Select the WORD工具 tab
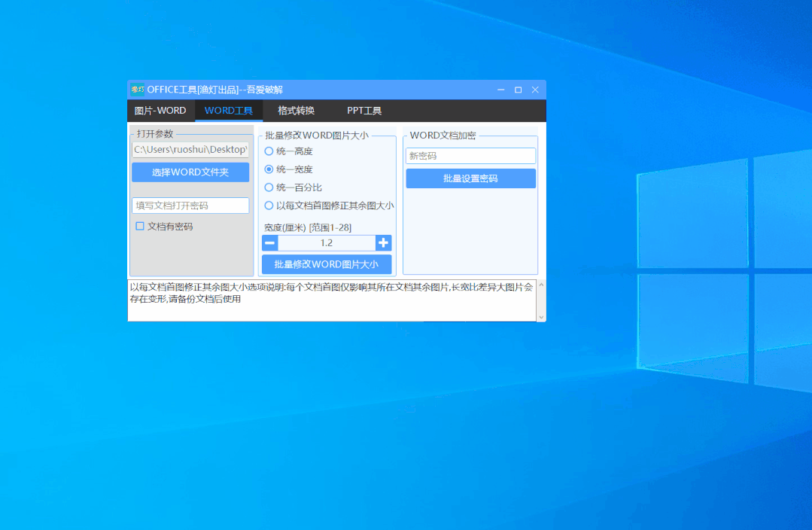812x530 pixels. pos(228,111)
